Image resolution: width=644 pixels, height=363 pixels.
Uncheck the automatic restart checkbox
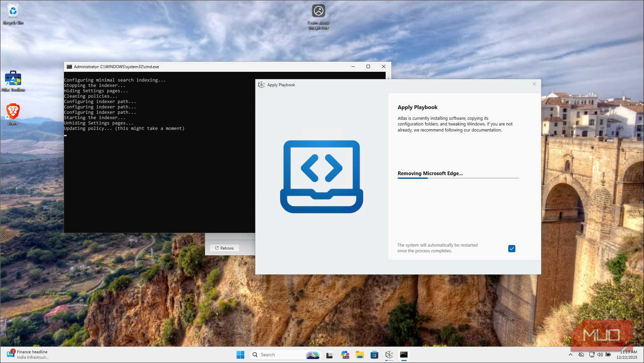pos(512,249)
